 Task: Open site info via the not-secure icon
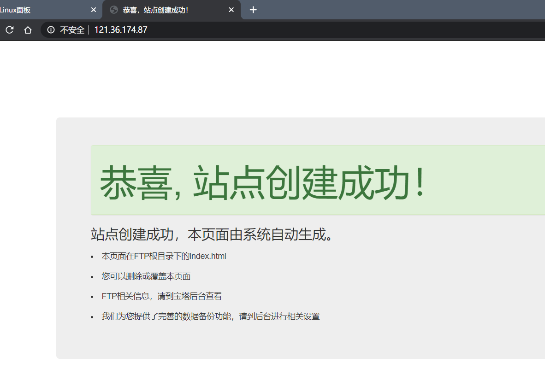51,30
